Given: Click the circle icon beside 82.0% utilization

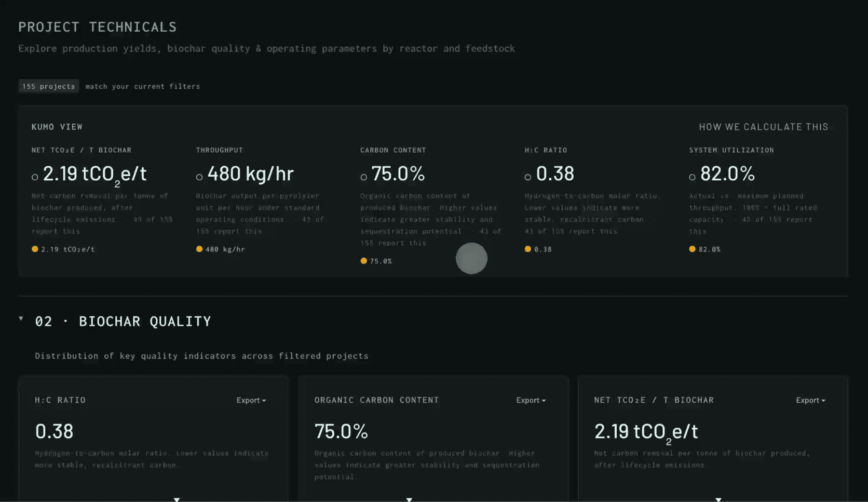Looking at the screenshot, I should [692, 177].
